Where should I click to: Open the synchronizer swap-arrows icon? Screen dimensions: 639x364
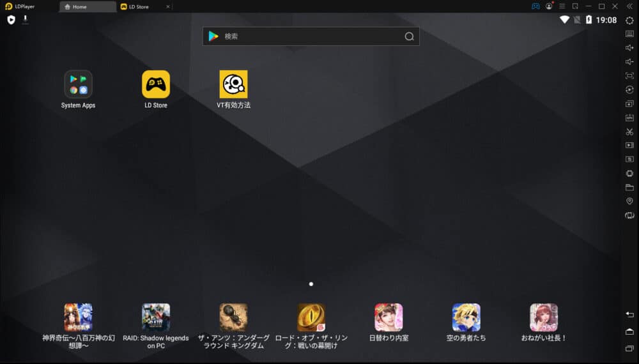tap(629, 159)
